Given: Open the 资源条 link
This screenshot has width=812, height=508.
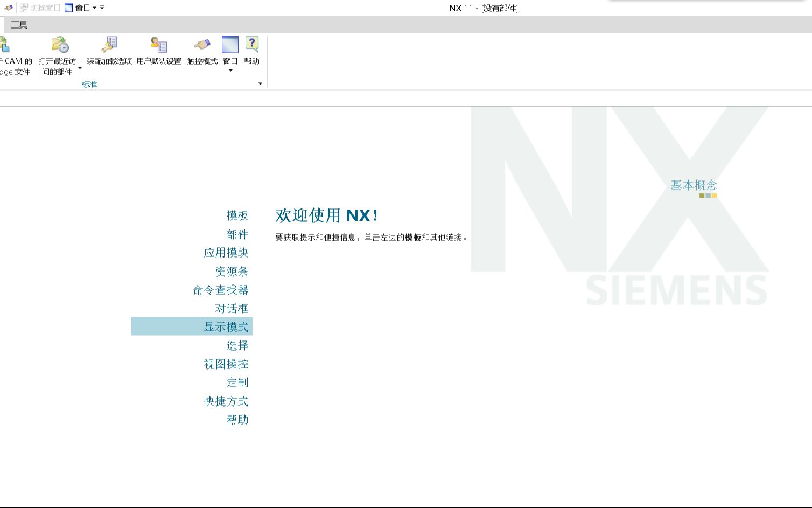Looking at the screenshot, I should pyautogui.click(x=232, y=272).
